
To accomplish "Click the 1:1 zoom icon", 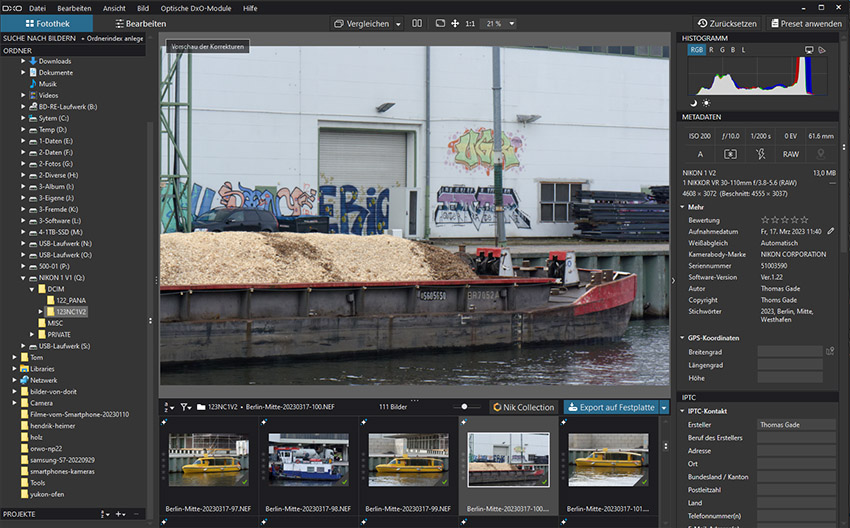I will [470, 23].
